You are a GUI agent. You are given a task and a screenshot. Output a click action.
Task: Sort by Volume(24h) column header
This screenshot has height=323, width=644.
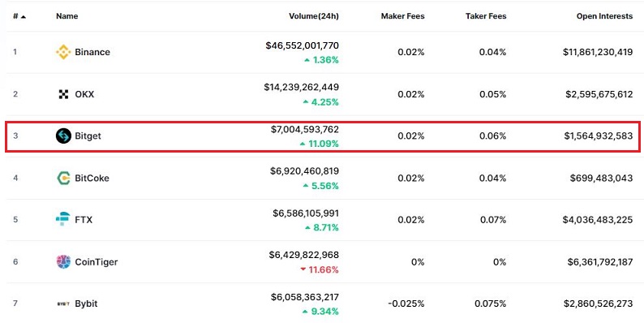click(314, 16)
